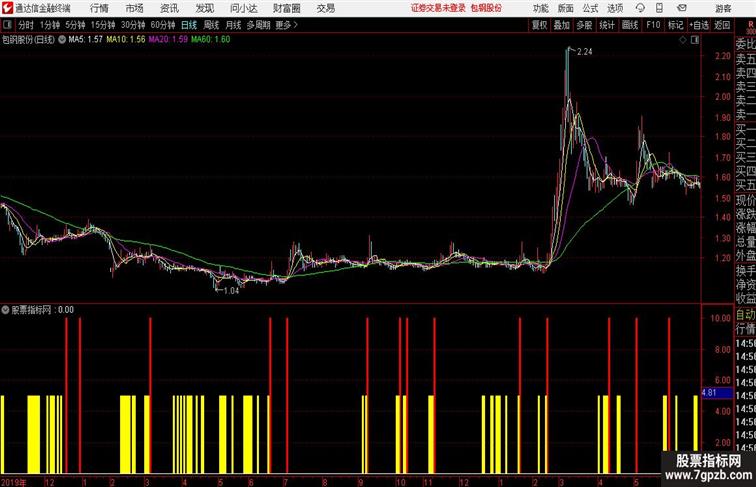Expand the 更多 period options
756x487 pixels.
click(286, 25)
